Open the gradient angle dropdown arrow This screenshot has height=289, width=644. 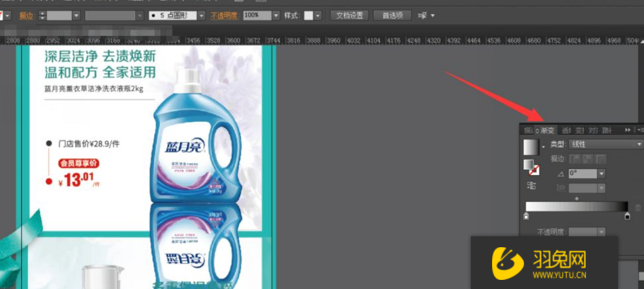coord(602,173)
